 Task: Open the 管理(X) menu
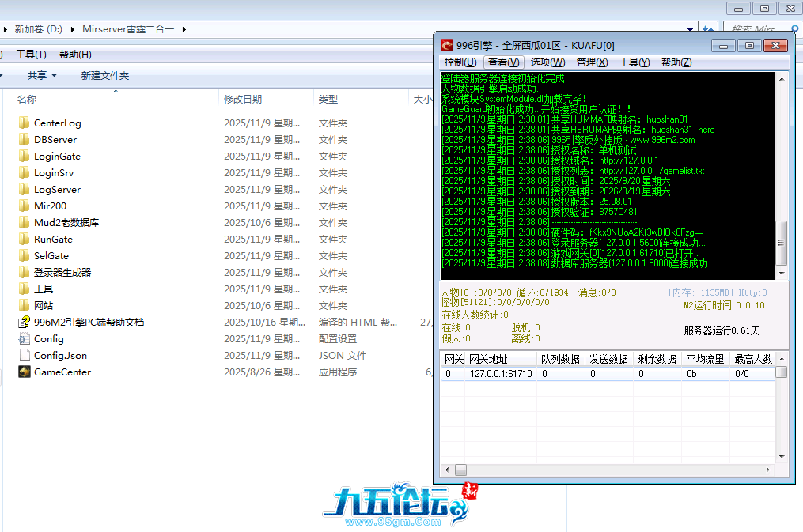tap(592, 62)
